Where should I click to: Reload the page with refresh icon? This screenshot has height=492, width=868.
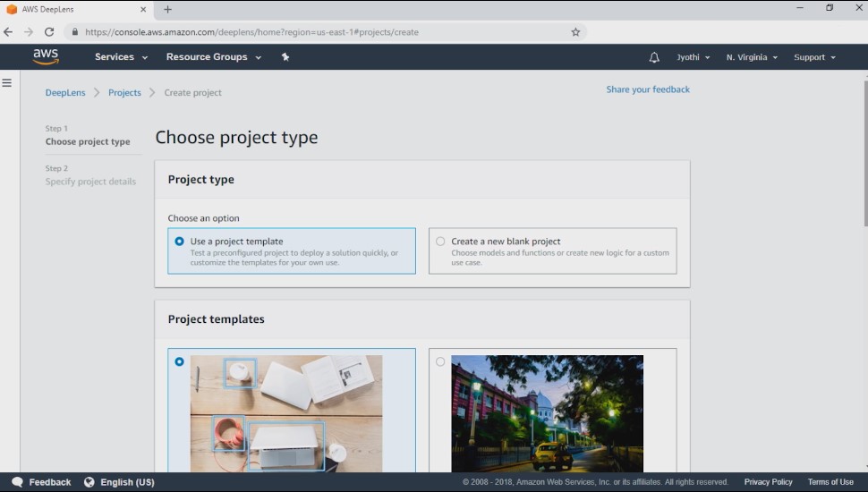tap(49, 32)
